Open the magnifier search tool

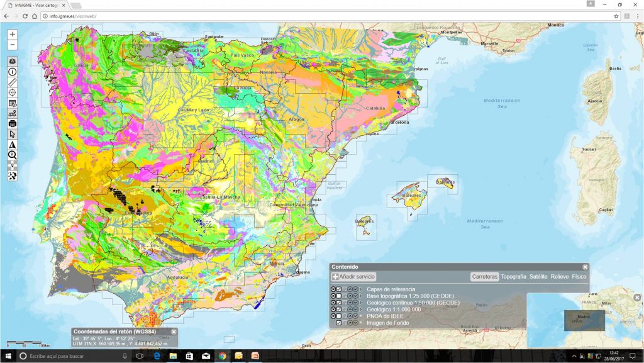click(x=13, y=155)
